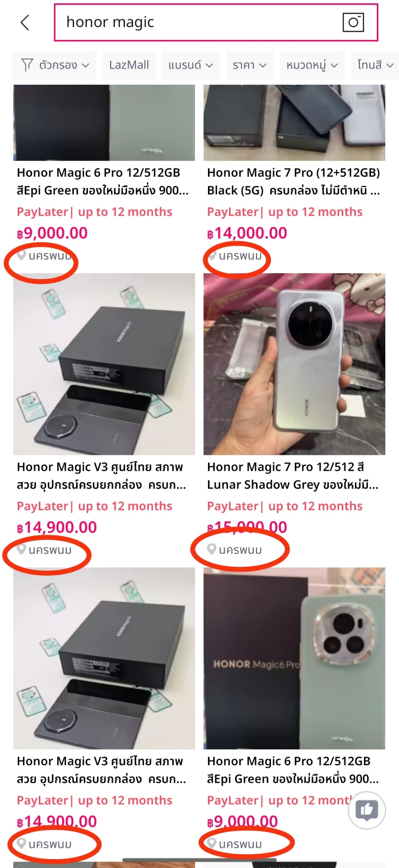The height and width of the screenshot is (868, 399).
Task: Tap location pin under first ฿14,900.00 Magic V3
Action: click(x=21, y=549)
